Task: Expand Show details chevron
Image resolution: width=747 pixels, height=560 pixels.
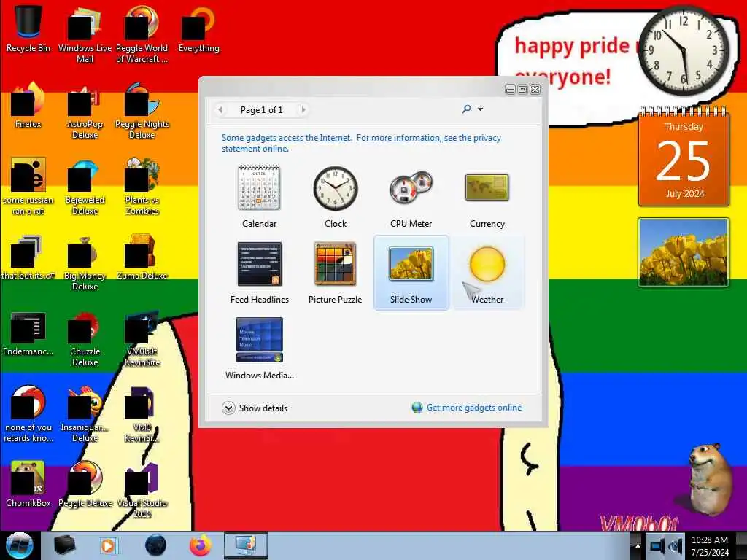Action: coord(228,408)
